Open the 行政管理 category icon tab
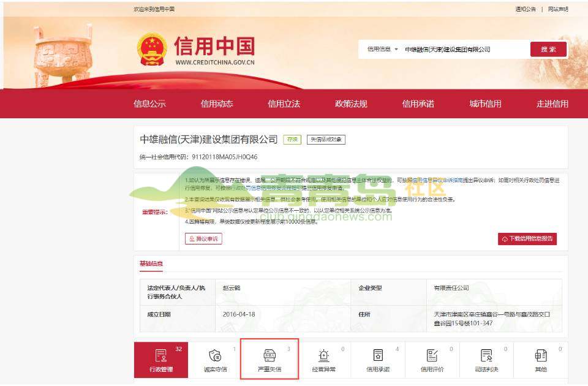 pyautogui.click(x=161, y=360)
